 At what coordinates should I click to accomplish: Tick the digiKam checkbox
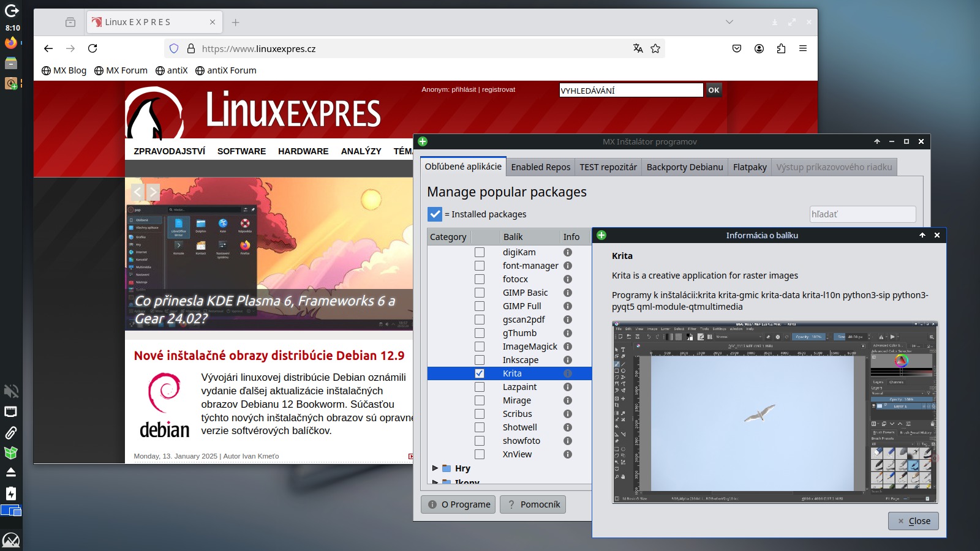pyautogui.click(x=480, y=252)
